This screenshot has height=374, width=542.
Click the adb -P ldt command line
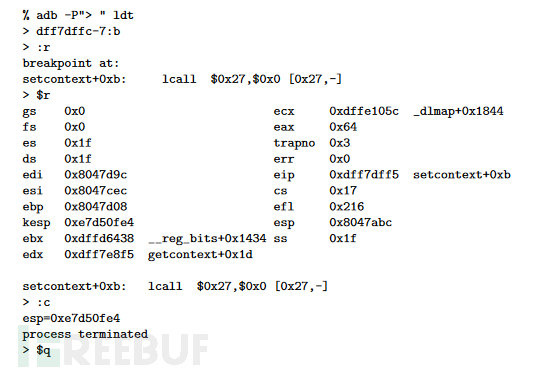[78, 15]
